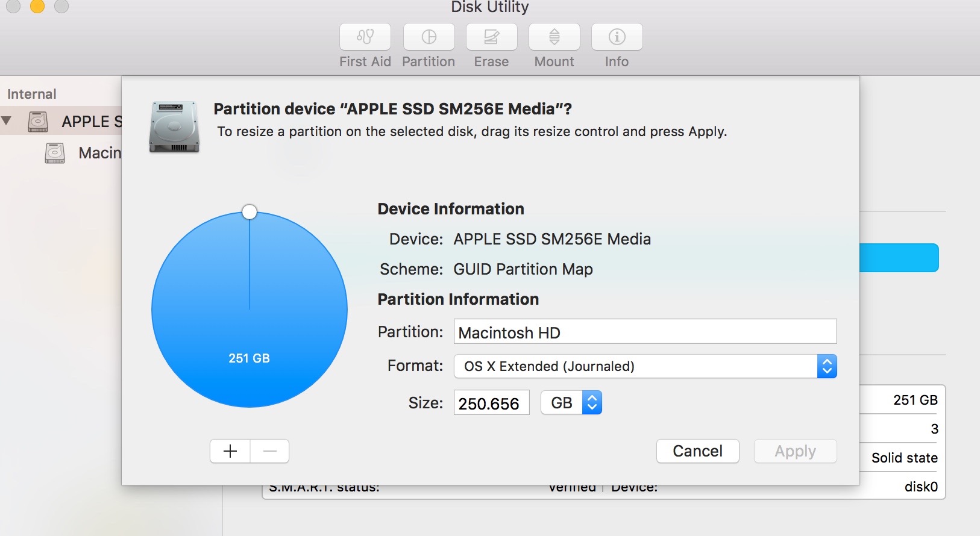Select the APPLE SSD disk icon in sidebar
This screenshot has width=980, height=536.
38,122
